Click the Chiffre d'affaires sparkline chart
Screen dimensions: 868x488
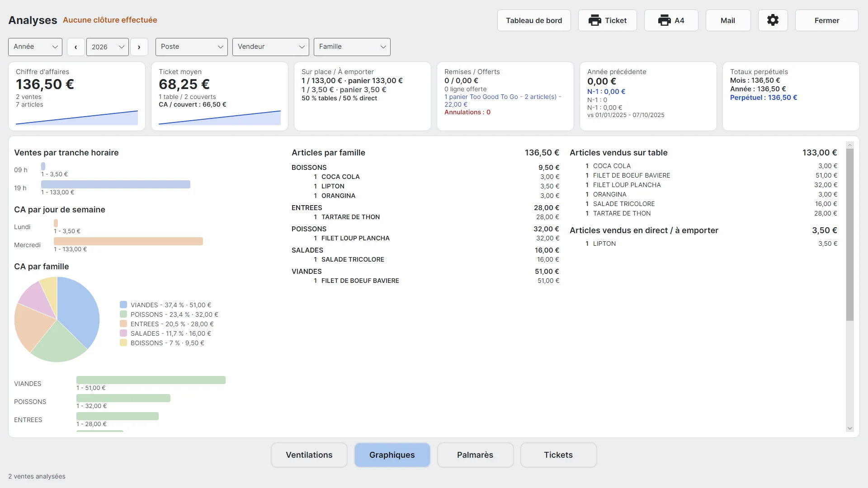(77, 117)
